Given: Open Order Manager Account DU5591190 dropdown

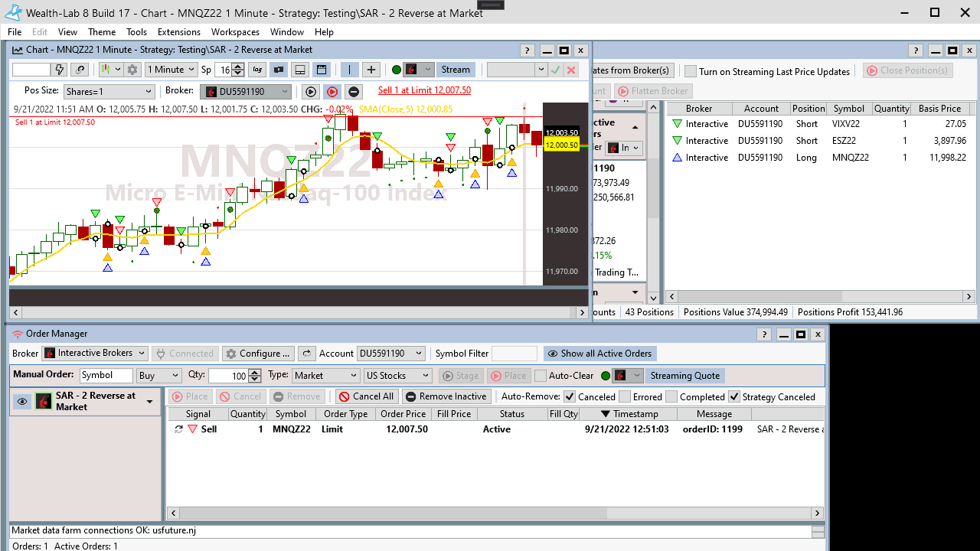Looking at the screenshot, I should [391, 354].
